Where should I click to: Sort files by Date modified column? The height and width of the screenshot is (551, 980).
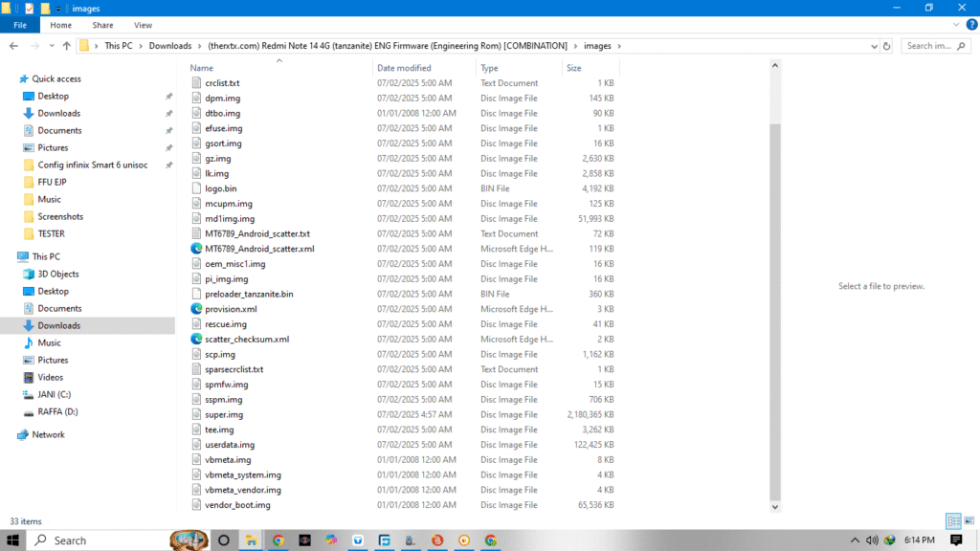[404, 68]
